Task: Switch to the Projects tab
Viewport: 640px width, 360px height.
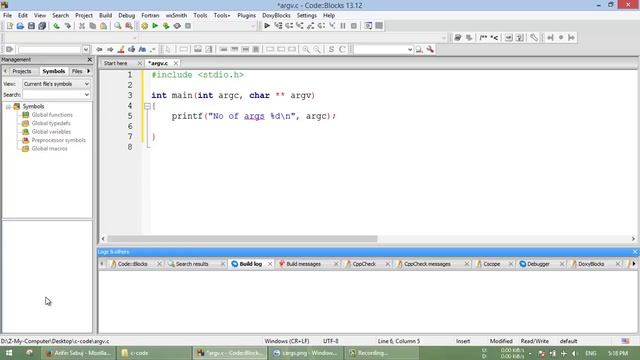Action: pos(22,71)
